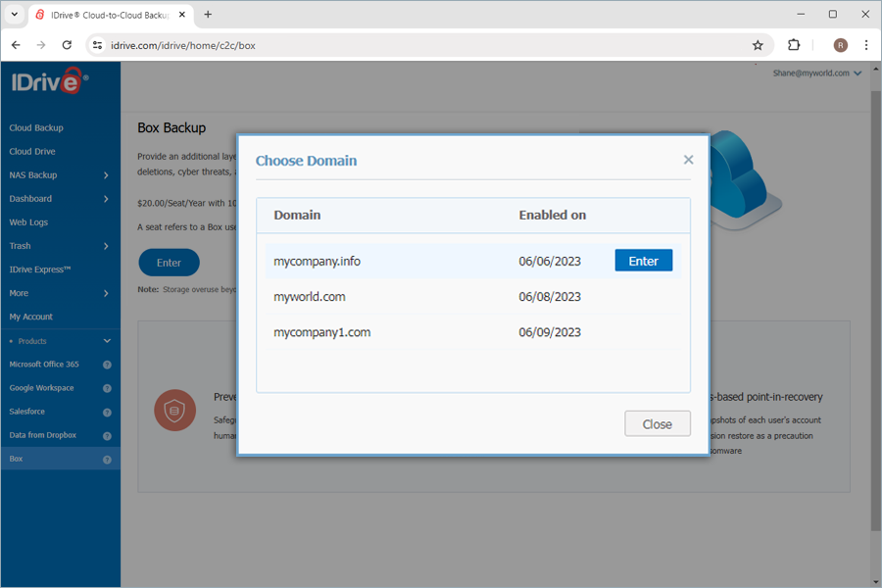Click the red shield feature icon
This screenshot has width=882, height=588.
(x=175, y=411)
